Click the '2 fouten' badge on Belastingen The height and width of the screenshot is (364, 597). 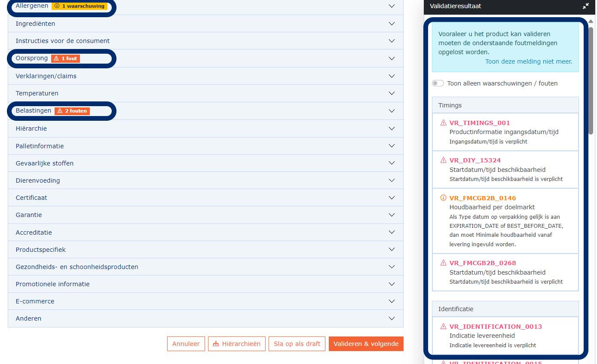pyautogui.click(x=72, y=111)
